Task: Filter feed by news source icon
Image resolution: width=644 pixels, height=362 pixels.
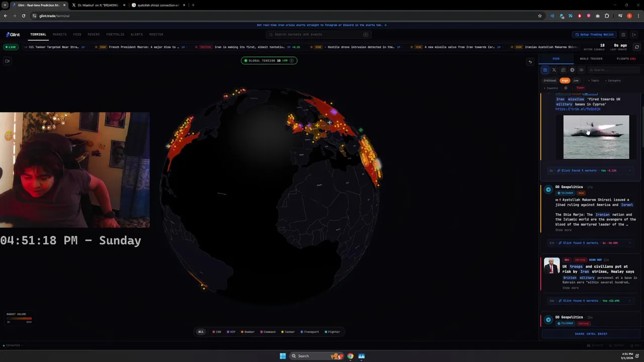Action: pyautogui.click(x=563, y=70)
